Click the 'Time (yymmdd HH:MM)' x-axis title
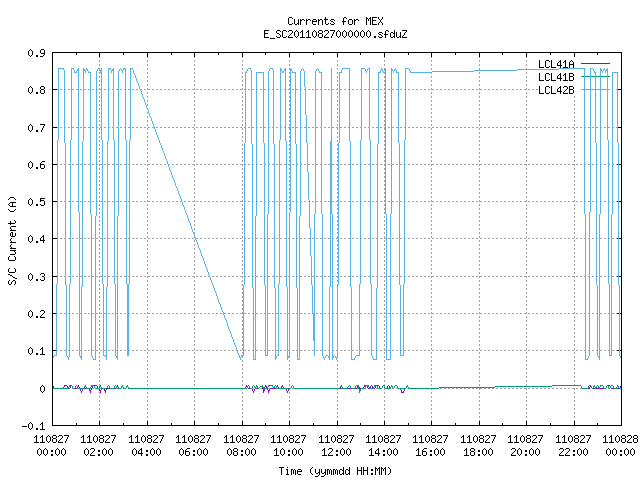640x480 pixels. 335,471
